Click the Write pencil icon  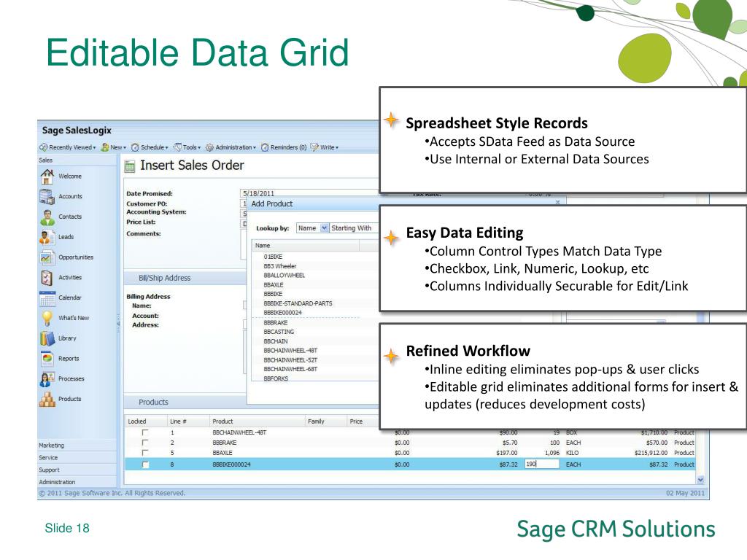coord(314,147)
